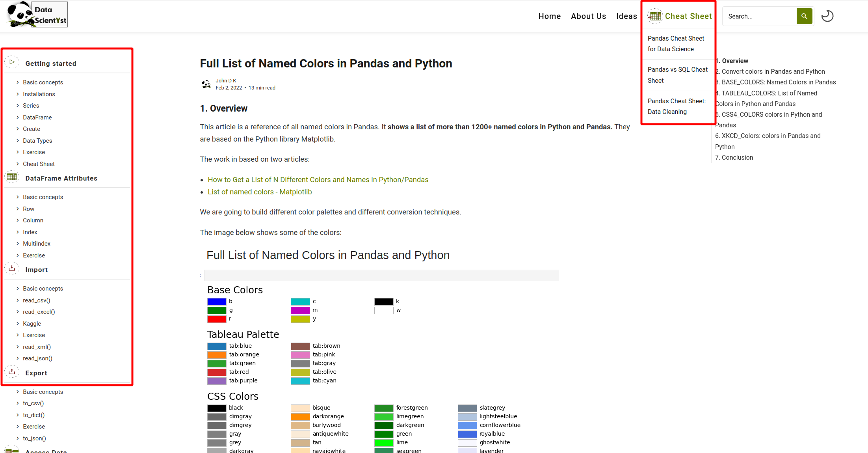Click the Getting started play icon
868x453 pixels.
(12, 62)
